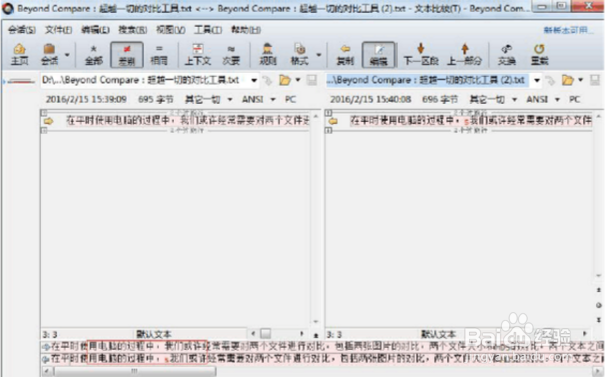Open the 编辑(E) menu
The width and height of the screenshot is (605, 377).
95,30
